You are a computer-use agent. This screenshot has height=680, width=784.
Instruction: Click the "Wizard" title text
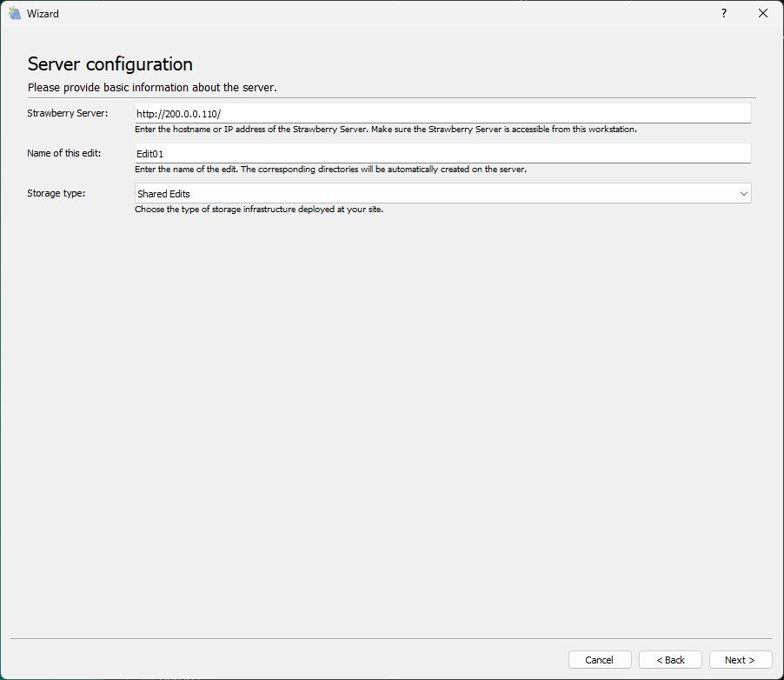(x=43, y=14)
